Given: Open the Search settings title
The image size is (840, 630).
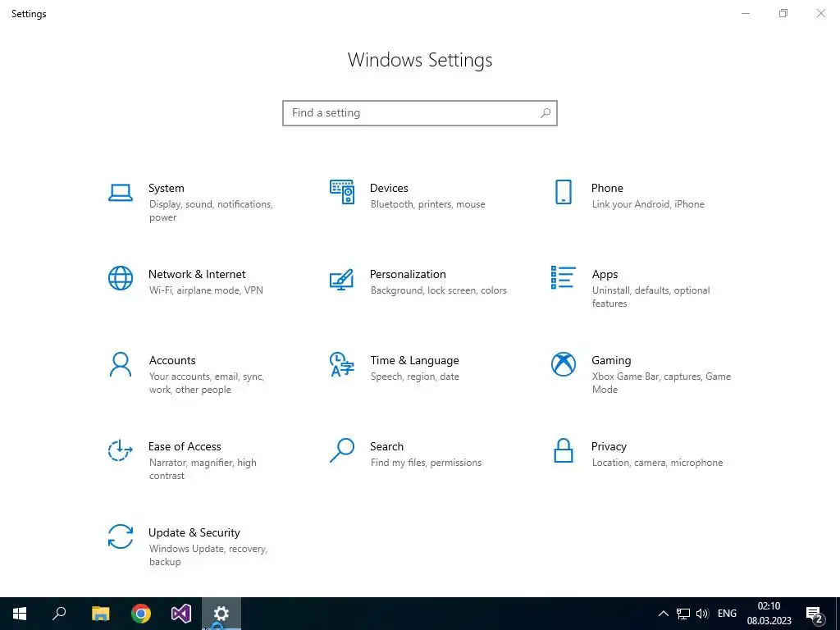Looking at the screenshot, I should (387, 447).
